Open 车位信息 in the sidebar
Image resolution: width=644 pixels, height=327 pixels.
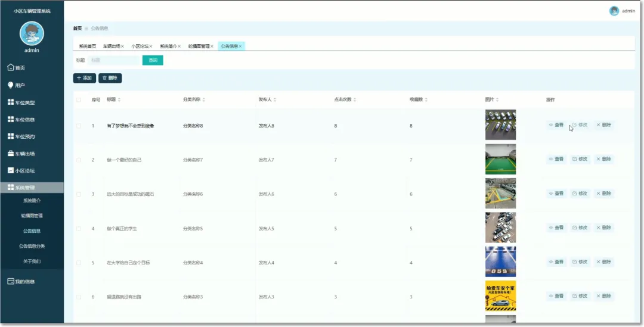point(21,119)
